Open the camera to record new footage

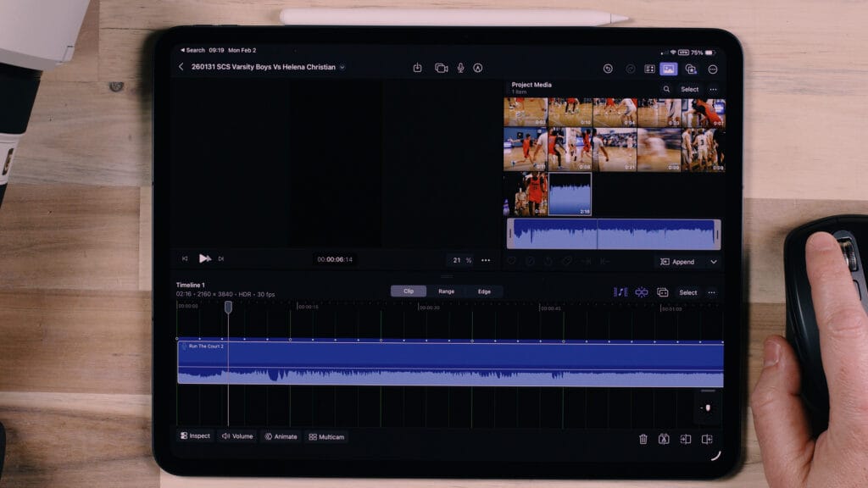pyautogui.click(x=440, y=66)
